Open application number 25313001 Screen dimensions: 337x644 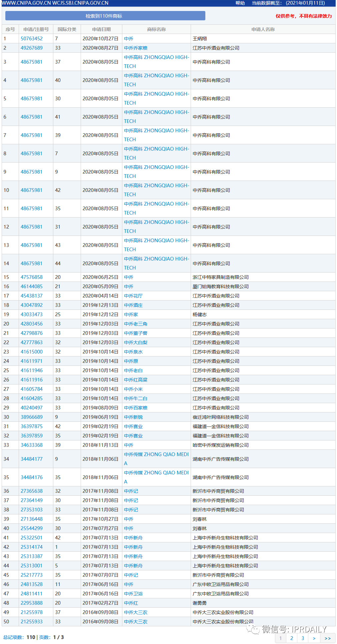pos(32,566)
